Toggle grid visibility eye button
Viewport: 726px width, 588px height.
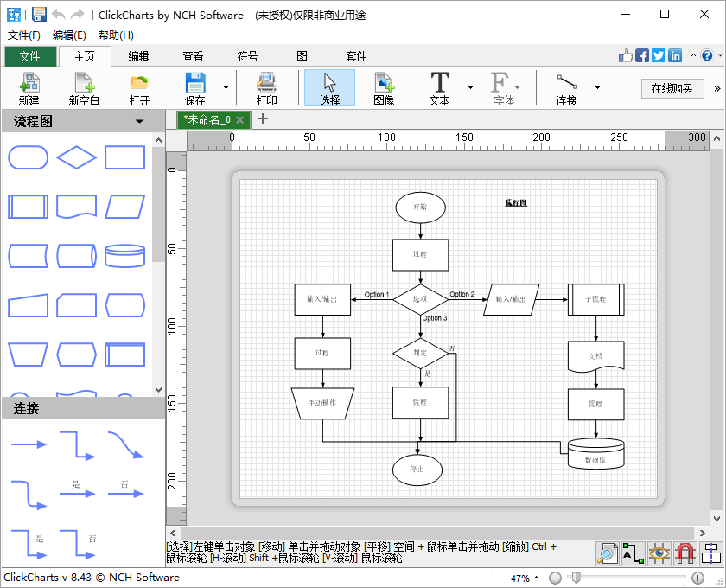(x=659, y=553)
